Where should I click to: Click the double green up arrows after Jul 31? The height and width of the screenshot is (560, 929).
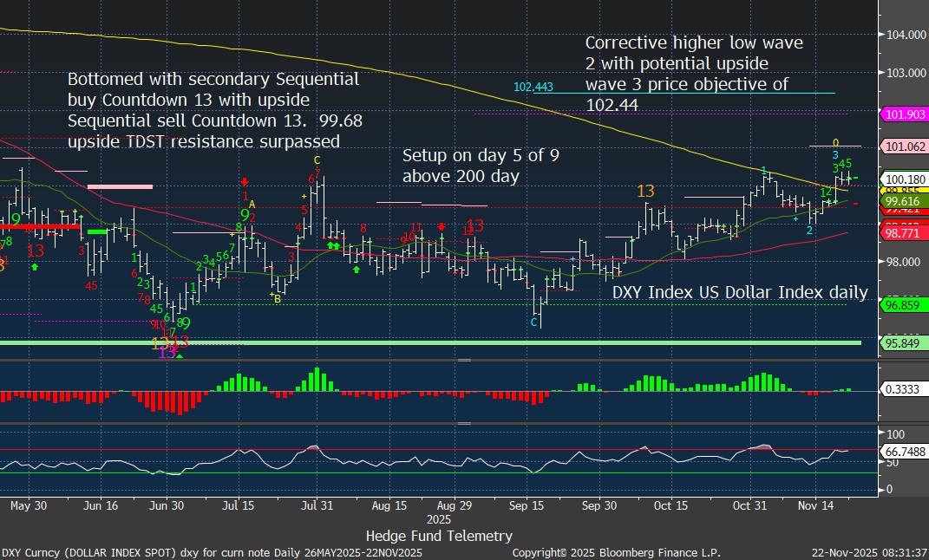(x=332, y=247)
